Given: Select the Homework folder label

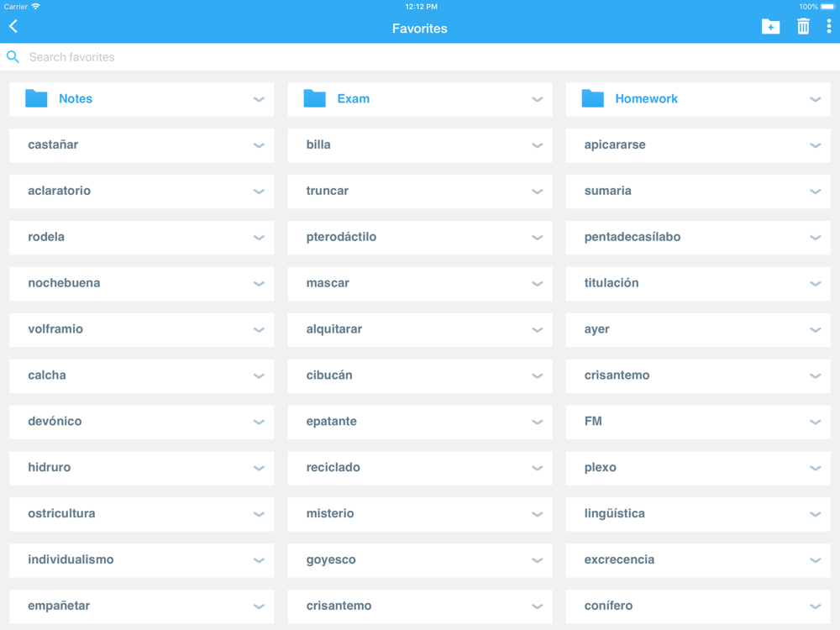Looking at the screenshot, I should pos(646,98).
